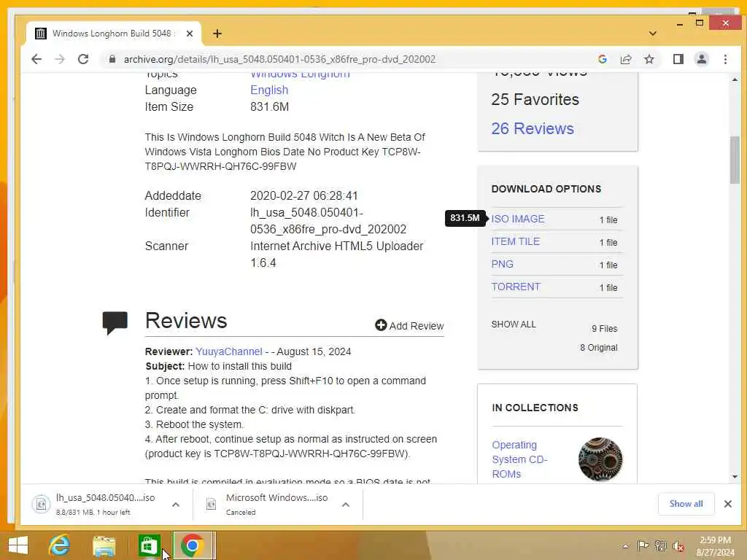Image resolution: width=747 pixels, height=560 pixels.
Task: Click the page vertical scrollbar thumb
Action: point(735,160)
